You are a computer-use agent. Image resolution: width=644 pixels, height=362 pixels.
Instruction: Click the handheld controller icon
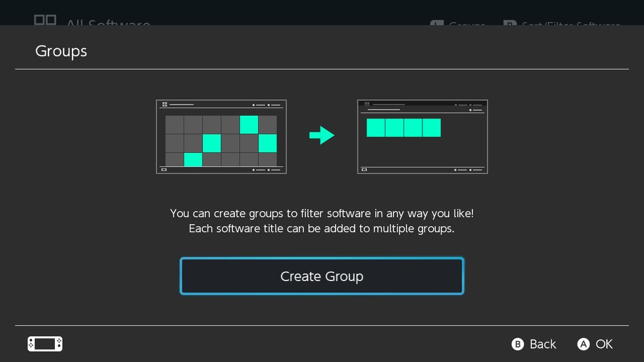[45, 344]
